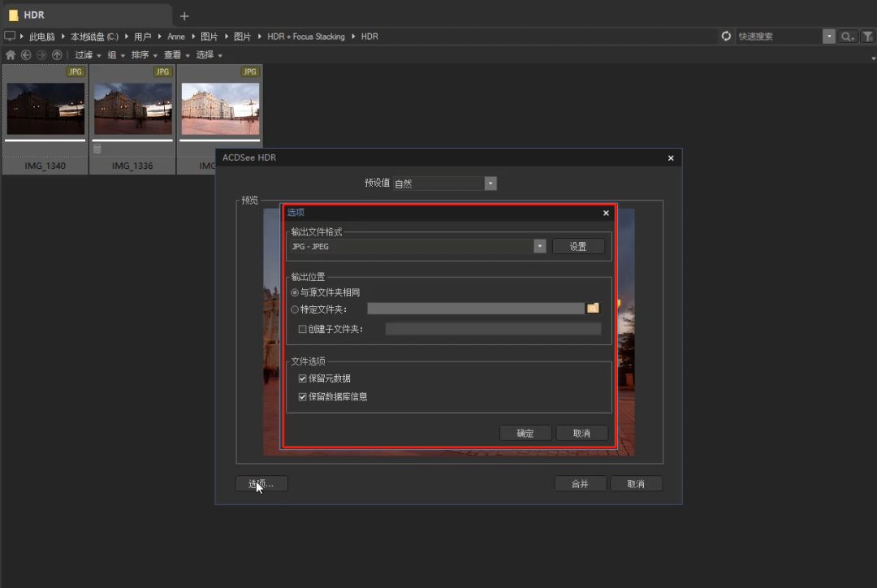This screenshot has height=588, width=877.
Task: Click the 合并 button
Action: click(x=580, y=484)
